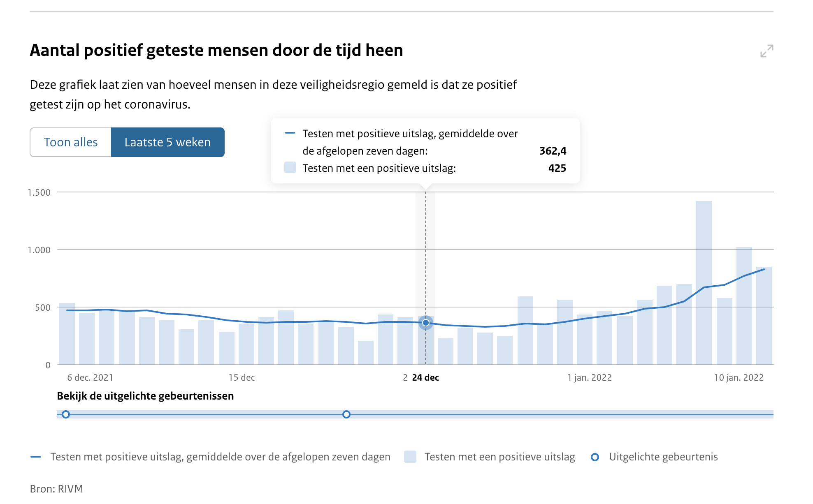
Task: Select the first event marker on the timeline
Action: [x=66, y=415]
